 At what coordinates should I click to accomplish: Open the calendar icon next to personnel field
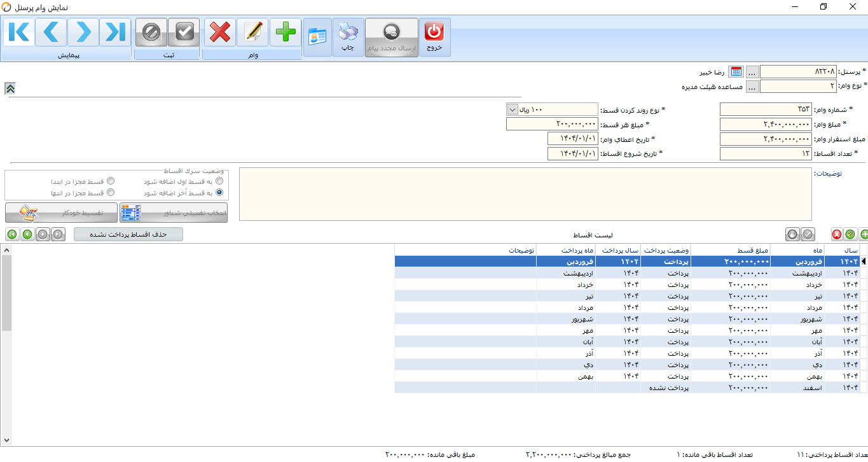(x=736, y=72)
